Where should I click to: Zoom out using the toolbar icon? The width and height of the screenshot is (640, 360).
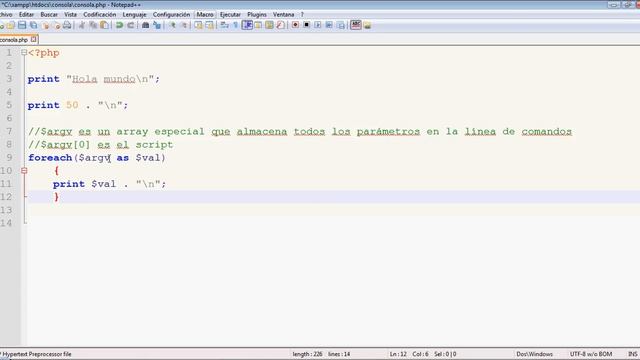(184, 25)
